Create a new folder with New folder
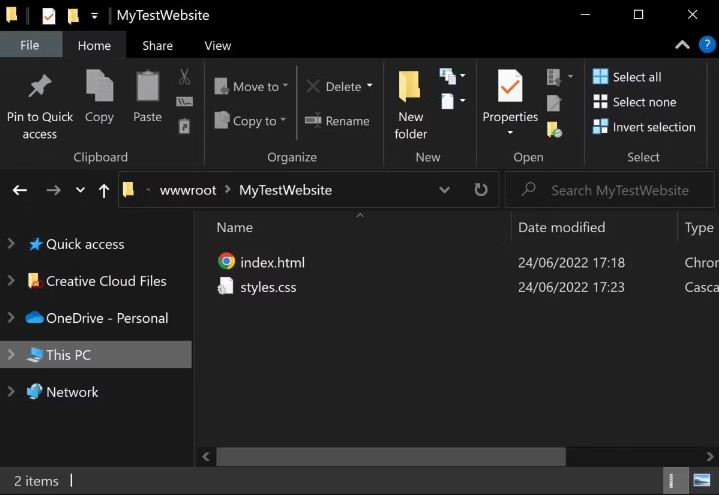Image resolution: width=720 pixels, height=495 pixels. (410, 105)
